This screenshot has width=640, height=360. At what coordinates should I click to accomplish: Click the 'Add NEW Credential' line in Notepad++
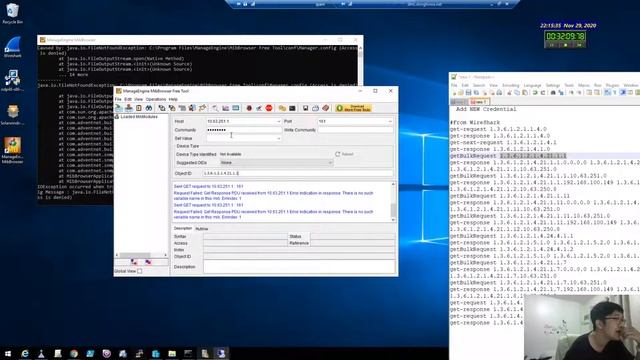(x=486, y=109)
